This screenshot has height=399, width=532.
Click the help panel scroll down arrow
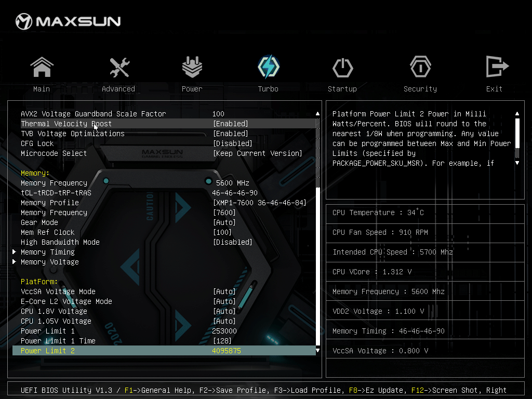pyautogui.click(x=517, y=163)
